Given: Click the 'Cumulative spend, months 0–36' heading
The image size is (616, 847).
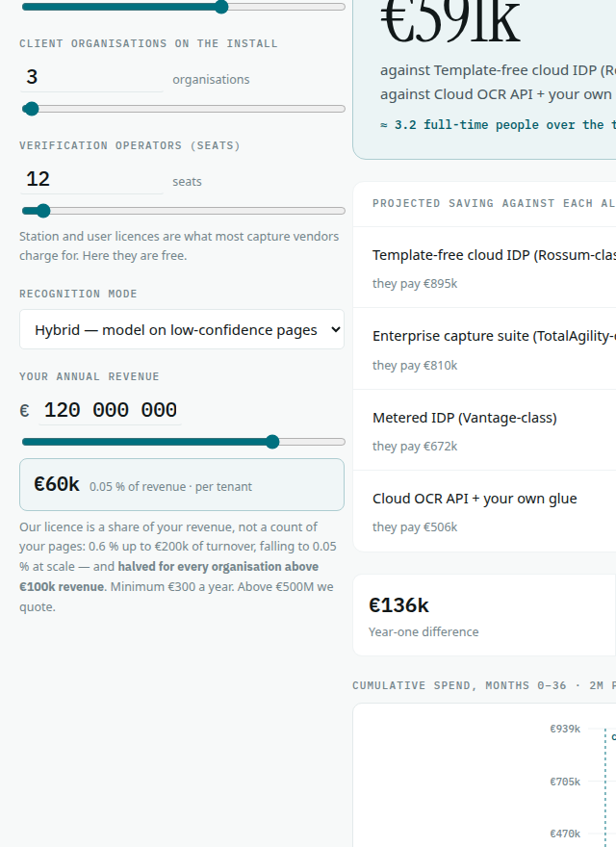Looking at the screenshot, I should tap(484, 685).
